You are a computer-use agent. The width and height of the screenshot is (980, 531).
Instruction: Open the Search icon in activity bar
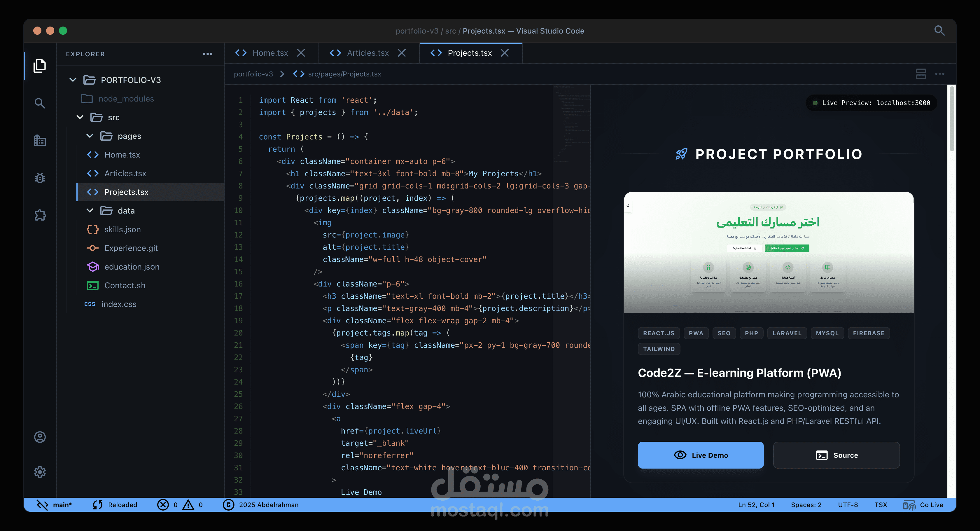pos(40,103)
